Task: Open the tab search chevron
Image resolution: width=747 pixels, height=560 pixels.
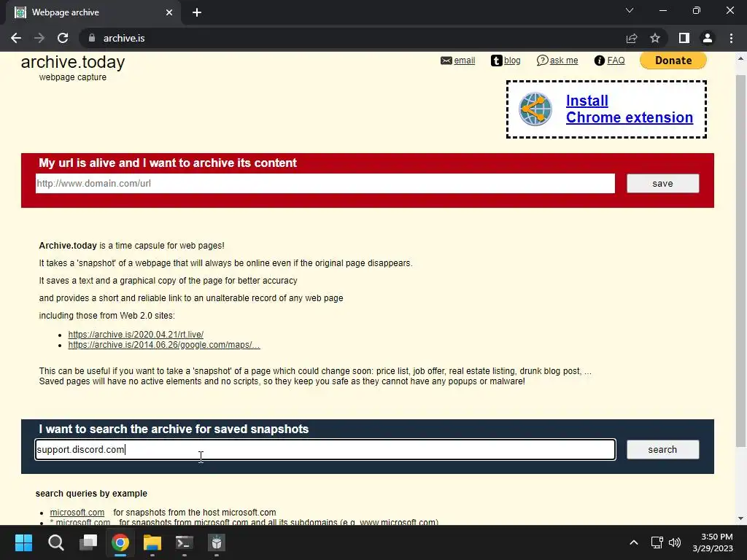Action: [630, 10]
